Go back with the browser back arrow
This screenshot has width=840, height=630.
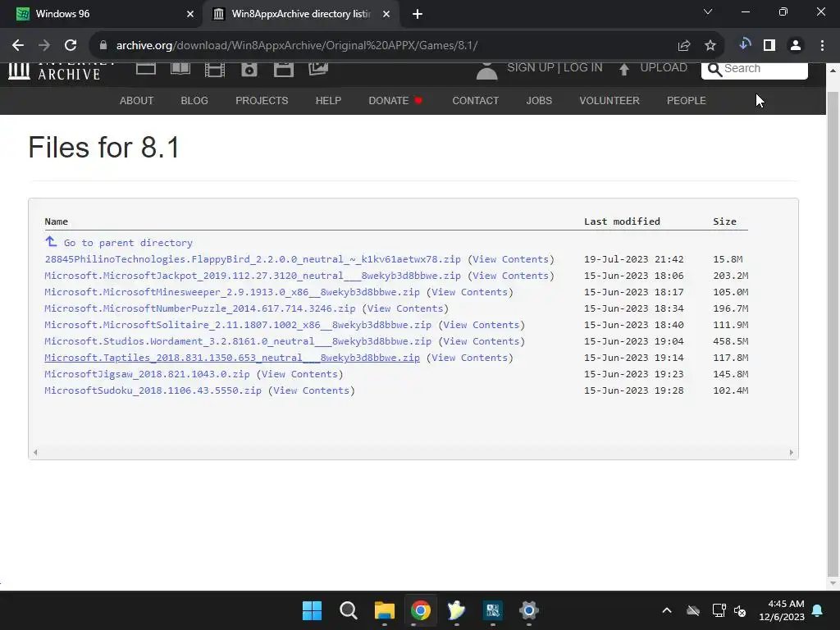pyautogui.click(x=18, y=46)
